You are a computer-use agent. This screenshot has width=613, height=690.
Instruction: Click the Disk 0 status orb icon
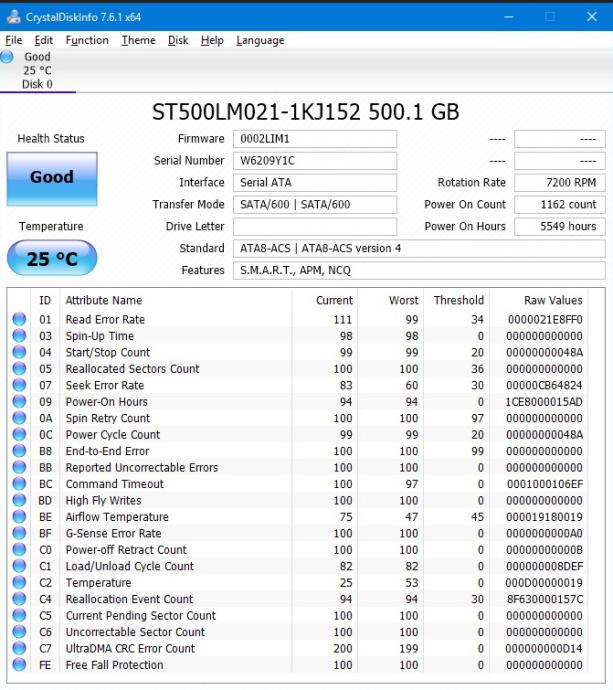pyautogui.click(x=7, y=57)
